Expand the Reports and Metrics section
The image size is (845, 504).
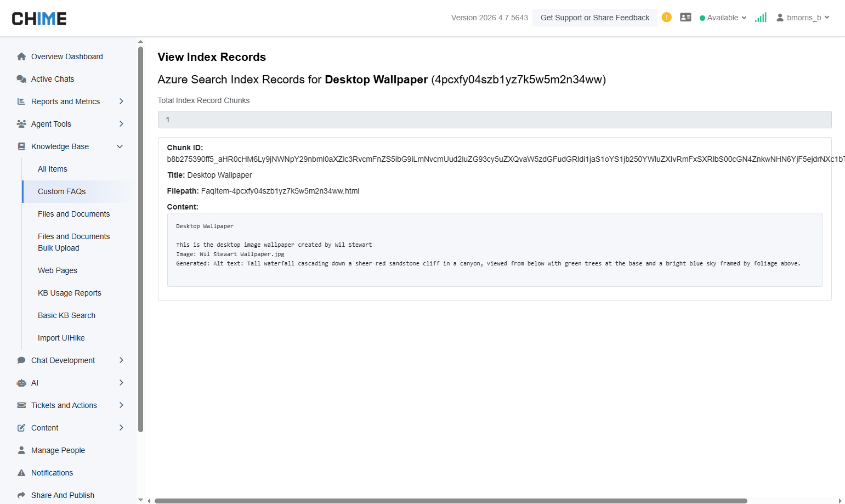121,101
